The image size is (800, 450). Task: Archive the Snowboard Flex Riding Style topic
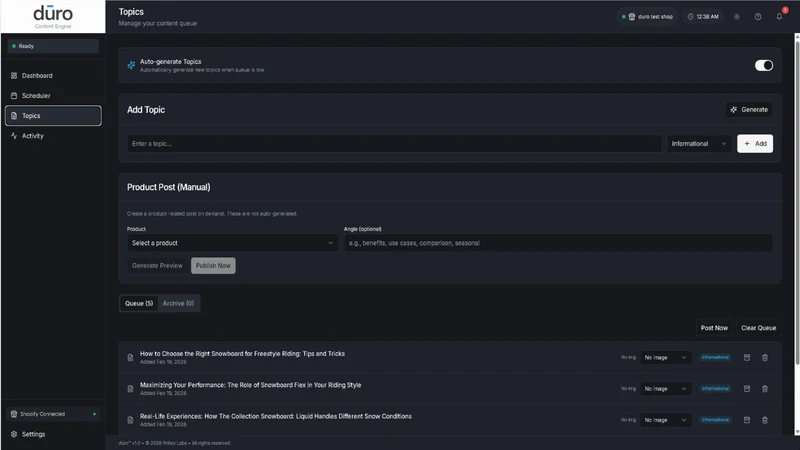click(x=747, y=389)
